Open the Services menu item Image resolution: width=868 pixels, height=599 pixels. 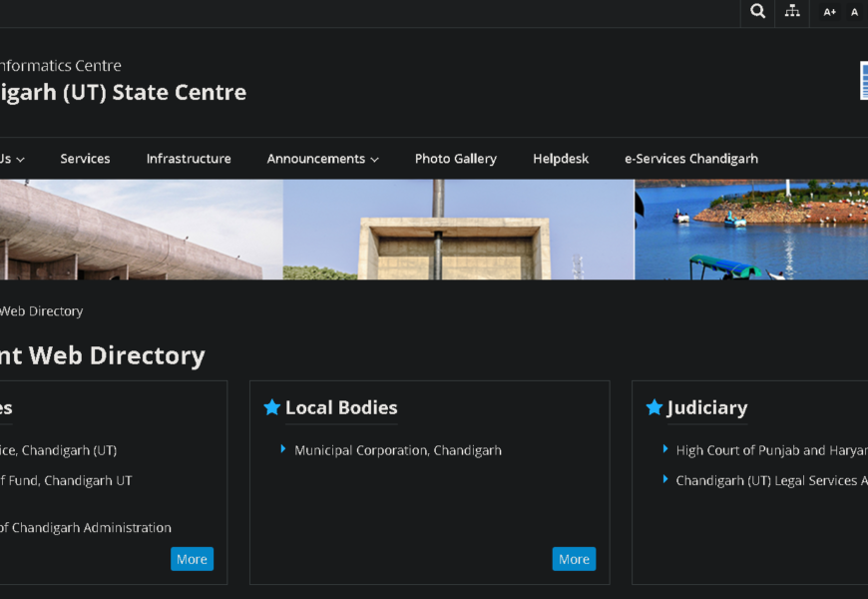(x=85, y=159)
